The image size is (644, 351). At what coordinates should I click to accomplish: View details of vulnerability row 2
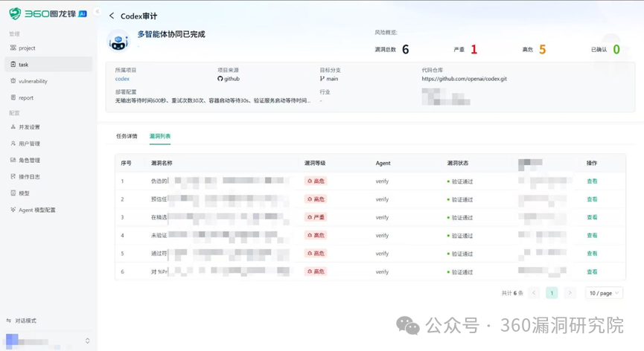(592, 199)
